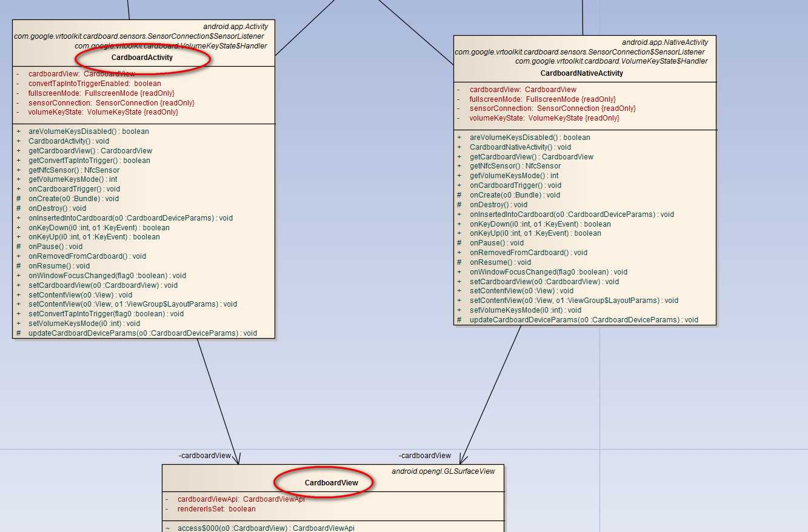This screenshot has height=532, width=808.
Task: Click areVolumeKeysDisabled() in CardboardNativeActivity
Action: point(530,138)
